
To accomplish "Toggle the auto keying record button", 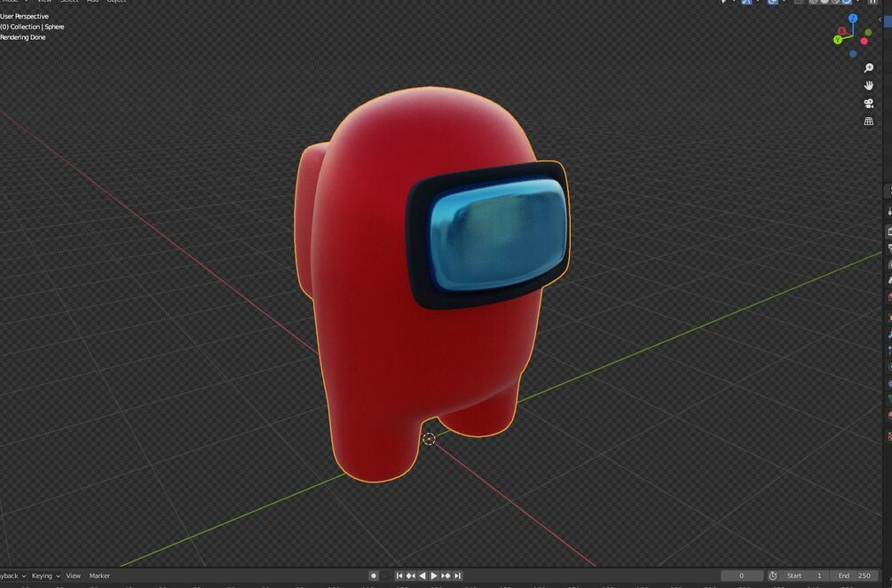I will click(374, 576).
